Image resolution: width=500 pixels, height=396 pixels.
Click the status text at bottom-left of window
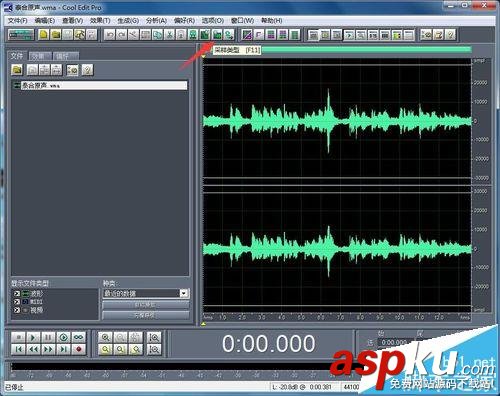[14, 387]
